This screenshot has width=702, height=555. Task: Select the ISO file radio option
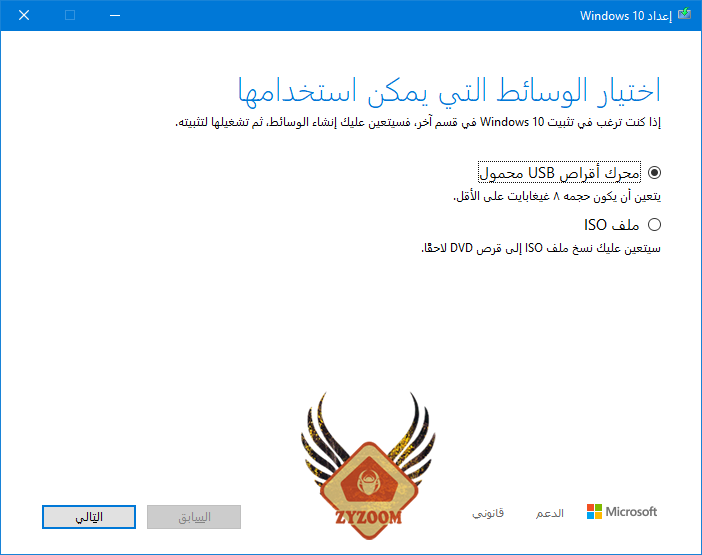click(x=654, y=224)
